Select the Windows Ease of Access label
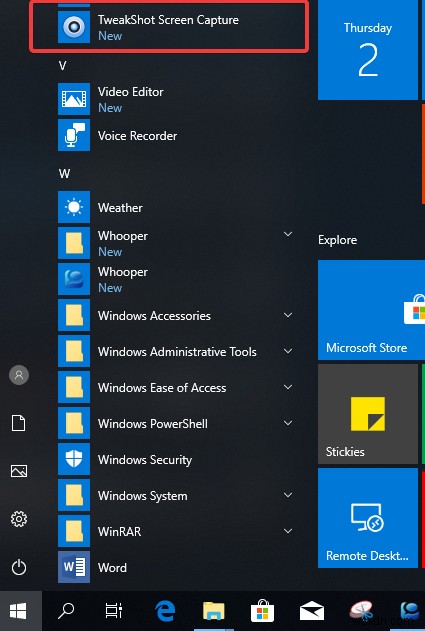The width and height of the screenshot is (425, 631). (162, 388)
